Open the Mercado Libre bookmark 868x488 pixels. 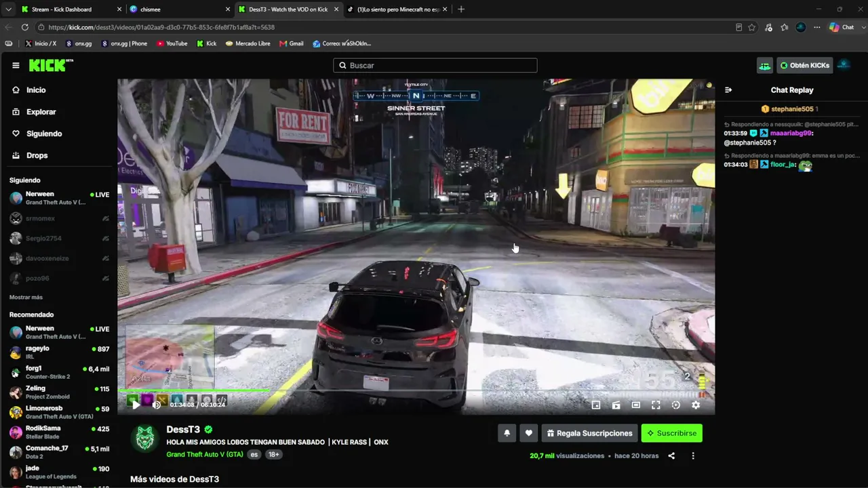click(248, 43)
